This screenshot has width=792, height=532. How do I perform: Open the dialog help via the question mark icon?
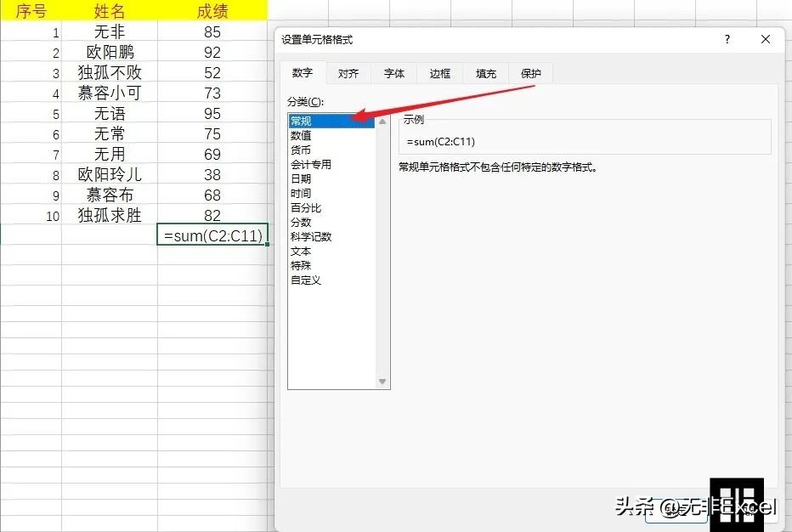[x=727, y=39]
